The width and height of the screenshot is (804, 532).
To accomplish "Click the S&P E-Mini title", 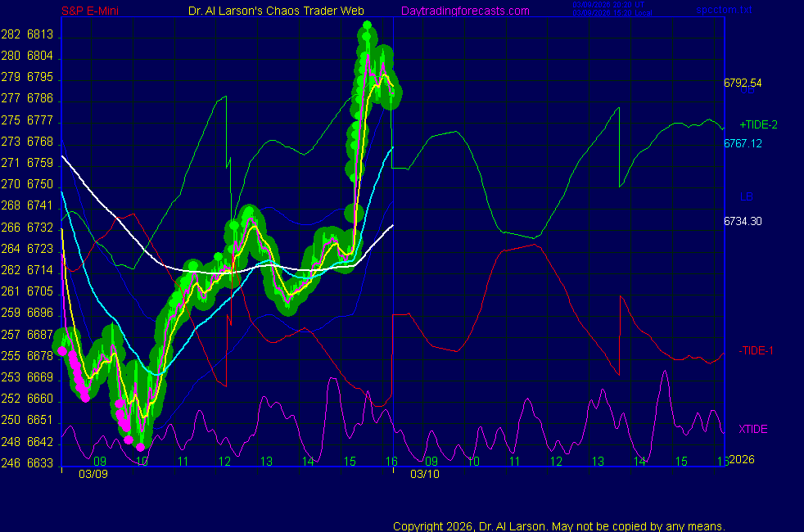I will pos(95,11).
